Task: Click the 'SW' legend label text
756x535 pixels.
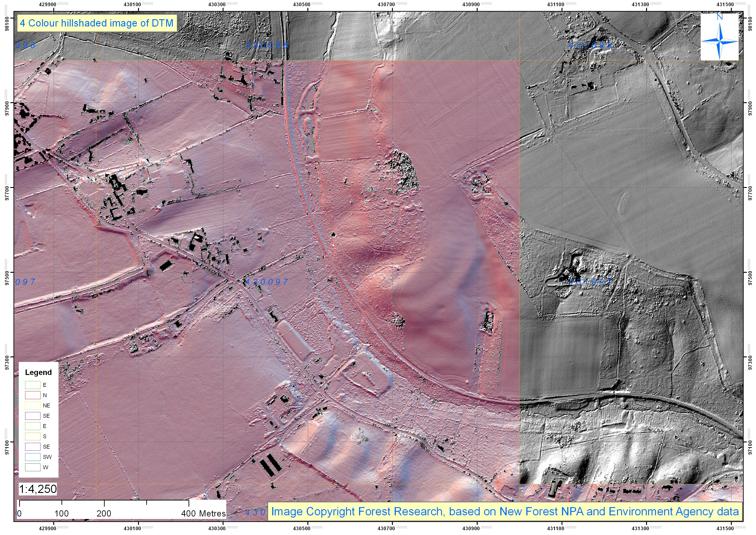Action: tap(47, 457)
